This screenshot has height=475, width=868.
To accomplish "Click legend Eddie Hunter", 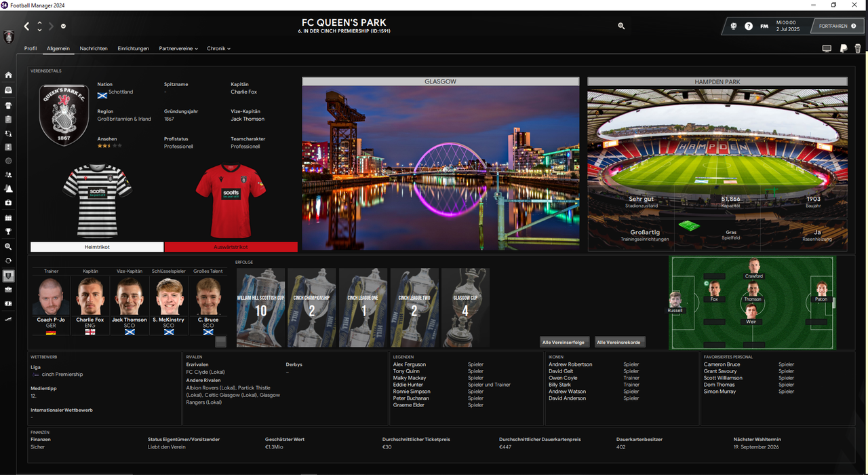I will 408,385.
